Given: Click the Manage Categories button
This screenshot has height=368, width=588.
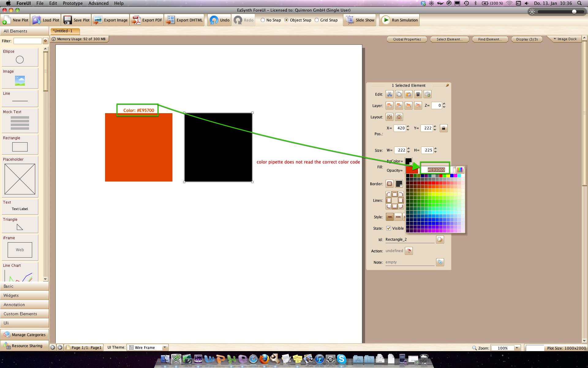Looking at the screenshot, I should [x=24, y=335].
